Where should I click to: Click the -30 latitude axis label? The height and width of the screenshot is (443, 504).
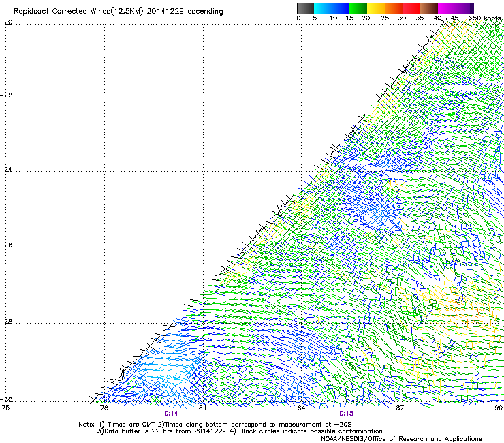[6, 400]
